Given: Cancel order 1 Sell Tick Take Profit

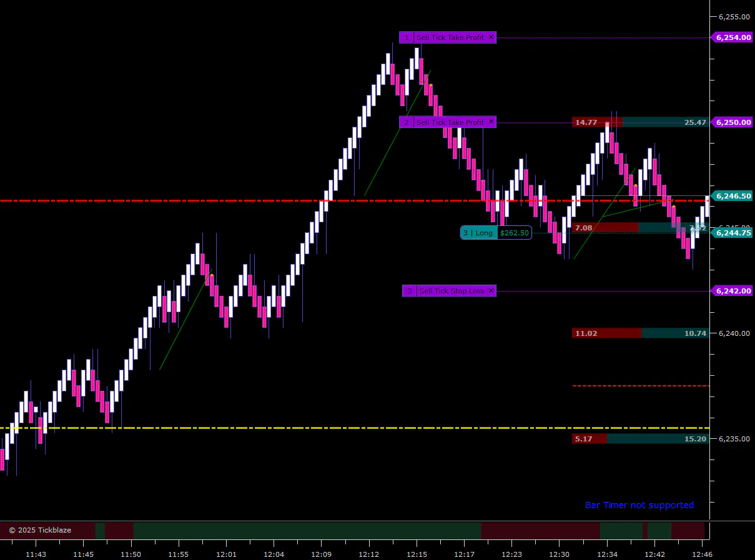Looking at the screenshot, I should point(491,37).
